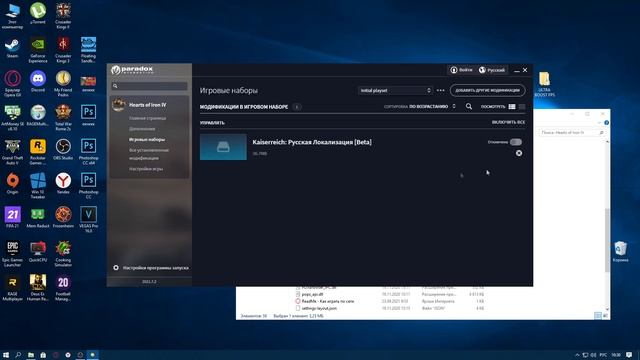Open Origin desktop shortcut

pos(12,183)
